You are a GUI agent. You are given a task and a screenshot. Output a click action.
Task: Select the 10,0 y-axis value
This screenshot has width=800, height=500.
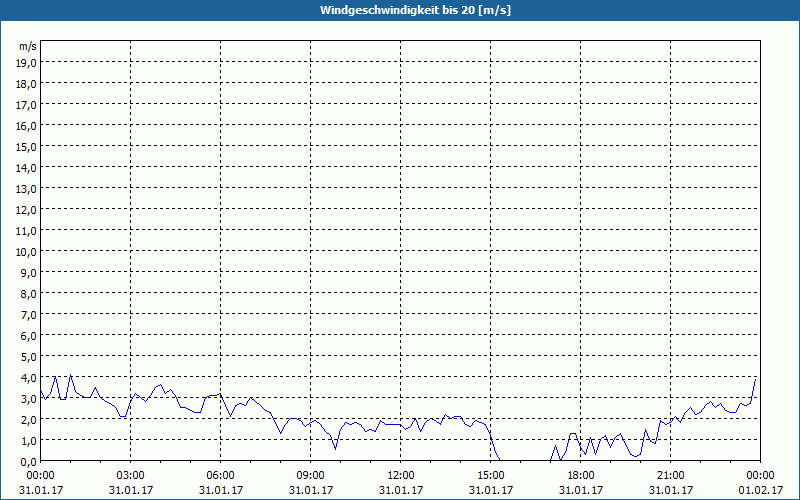26,251
